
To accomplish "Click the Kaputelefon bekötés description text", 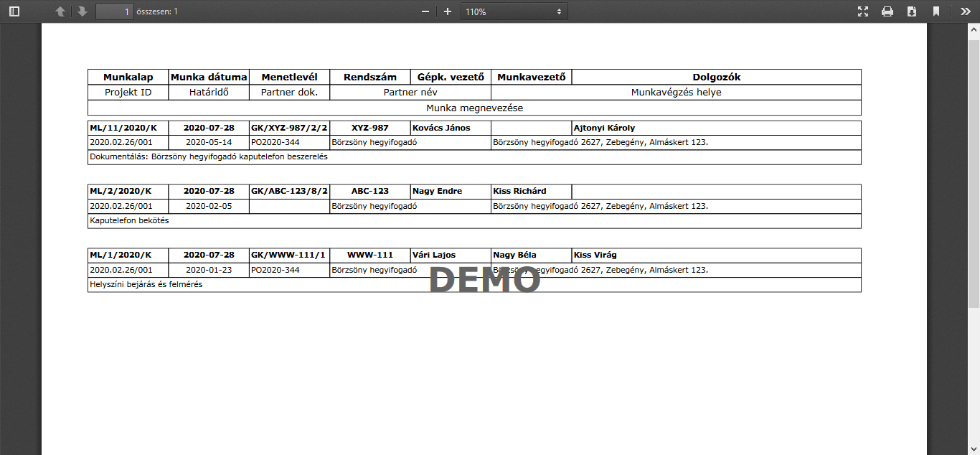I will 129,221.
